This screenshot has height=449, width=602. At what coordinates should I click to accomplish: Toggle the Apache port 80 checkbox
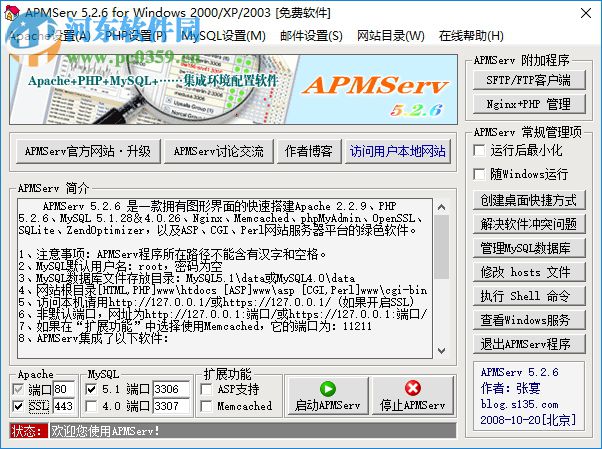click(x=18, y=389)
